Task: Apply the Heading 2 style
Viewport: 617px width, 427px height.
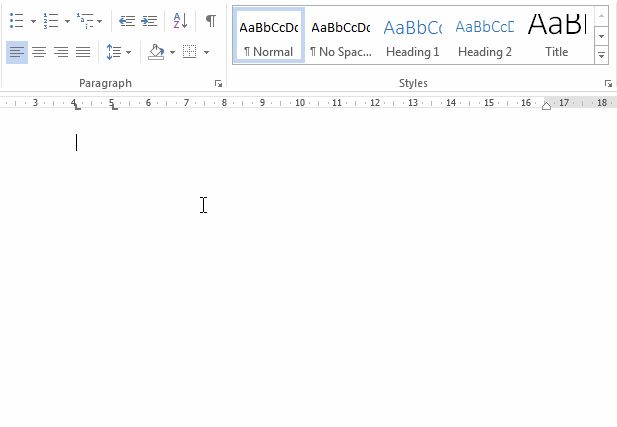Action: 485,37
